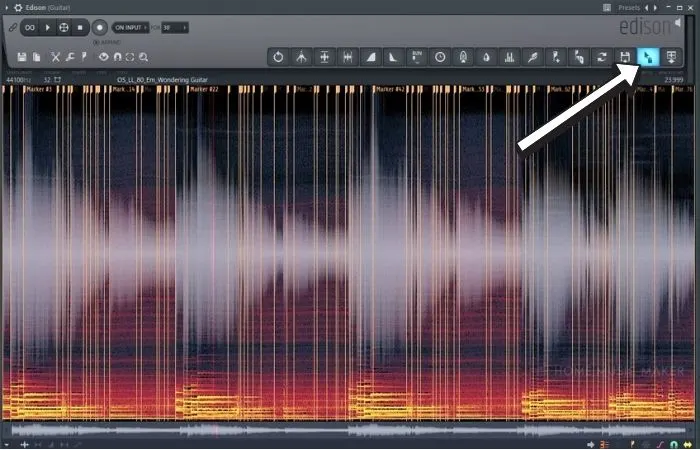The height and width of the screenshot is (450, 700).
Task: Open the Claw Machine trim tool
Action: click(301, 57)
